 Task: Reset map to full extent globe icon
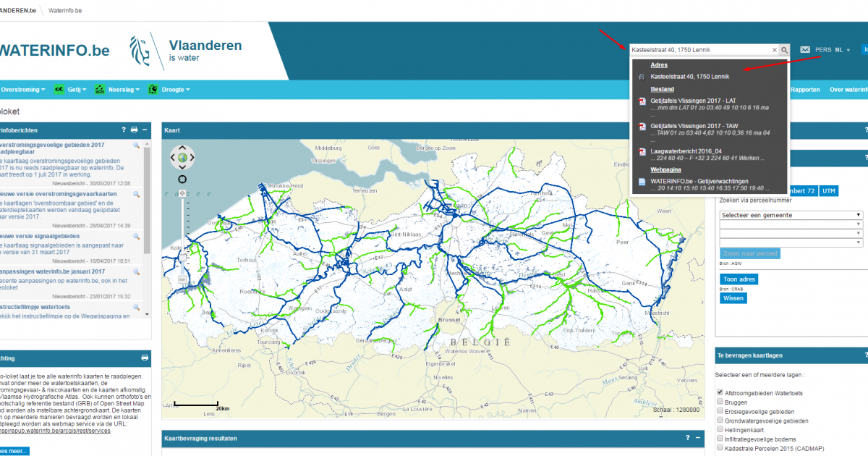click(x=182, y=158)
